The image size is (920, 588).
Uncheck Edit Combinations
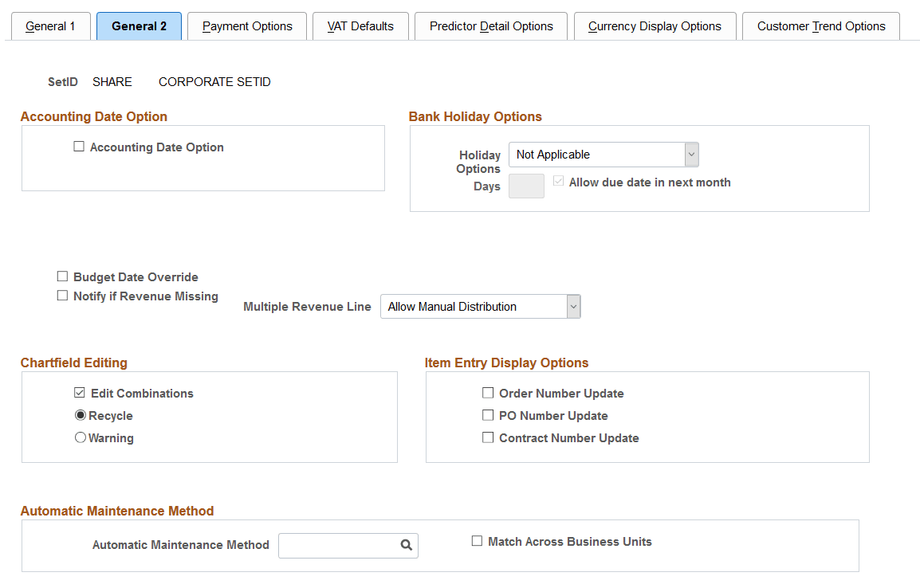pos(80,392)
